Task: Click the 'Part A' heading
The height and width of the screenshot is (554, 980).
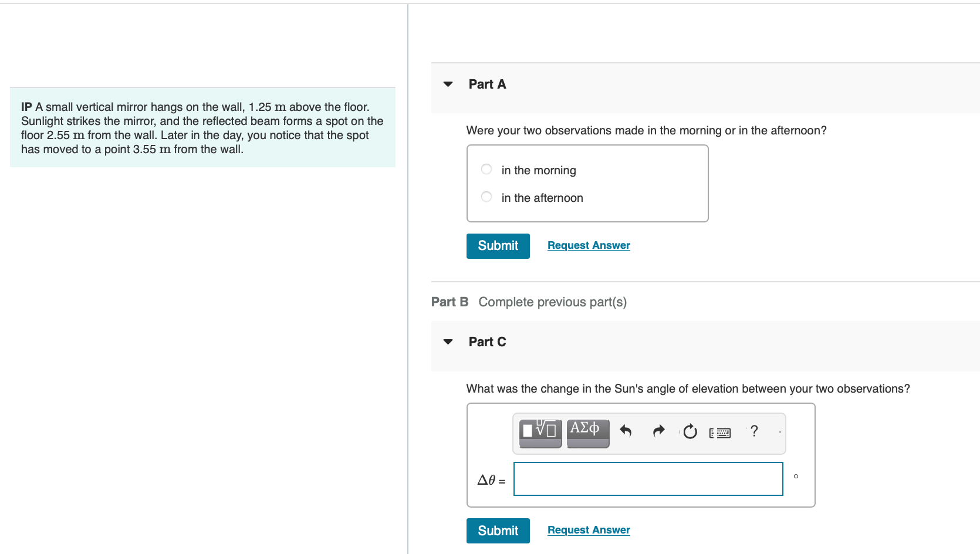Action: point(487,85)
